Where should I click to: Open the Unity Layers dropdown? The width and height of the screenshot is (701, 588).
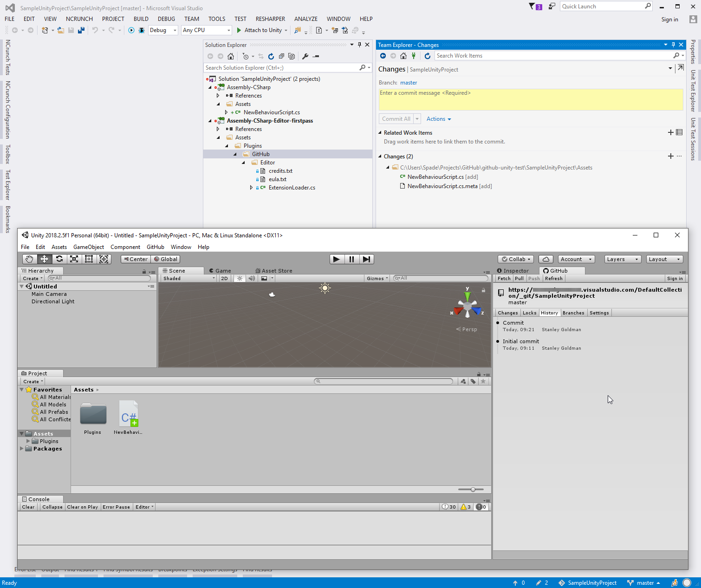click(623, 259)
